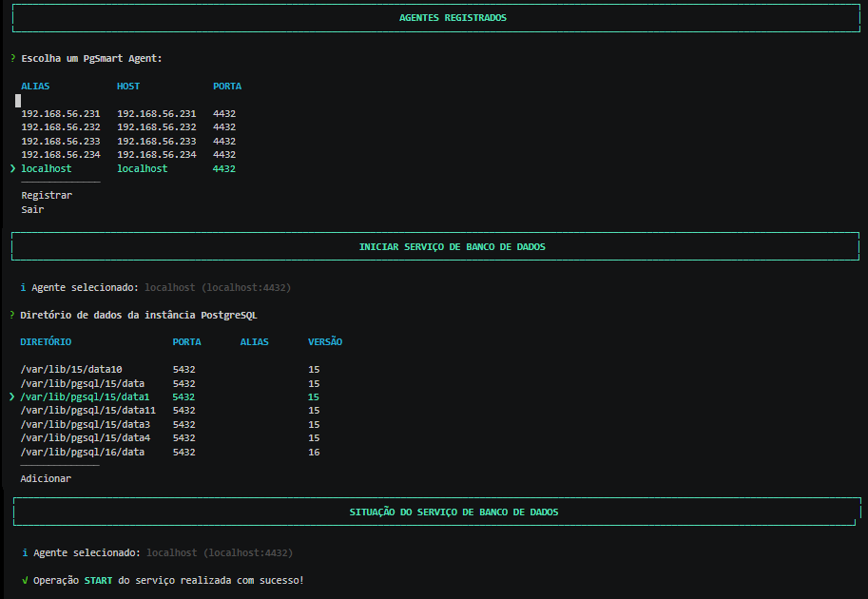The image size is (868, 599).
Task: Click localhost in the HOST column
Action: click(143, 168)
